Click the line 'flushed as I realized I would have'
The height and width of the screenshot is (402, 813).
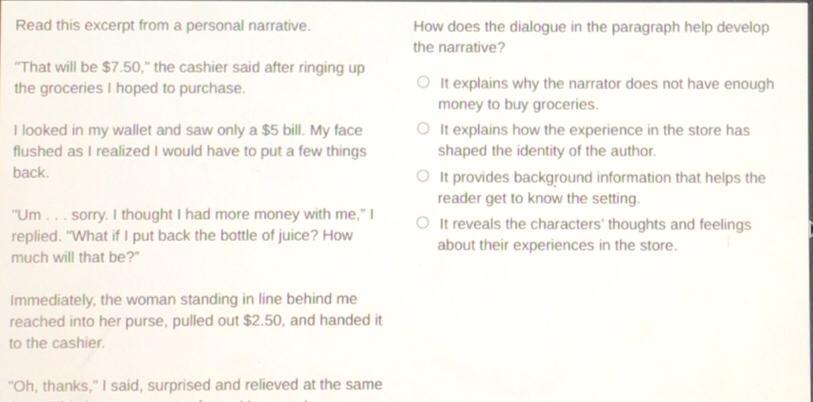point(189,151)
